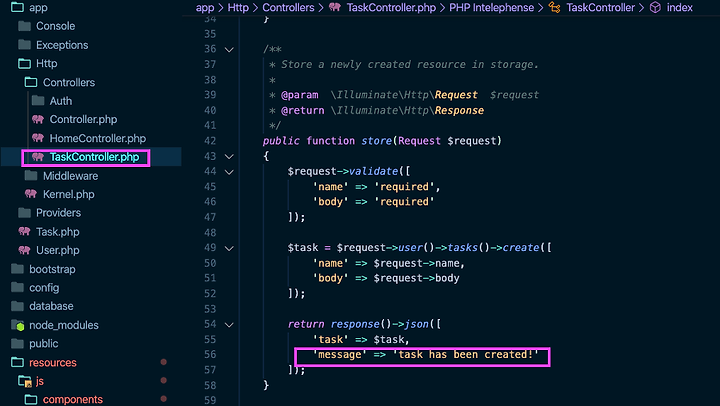Select TaskController class in the breadcrumb
The width and height of the screenshot is (720, 406).
pos(600,7)
